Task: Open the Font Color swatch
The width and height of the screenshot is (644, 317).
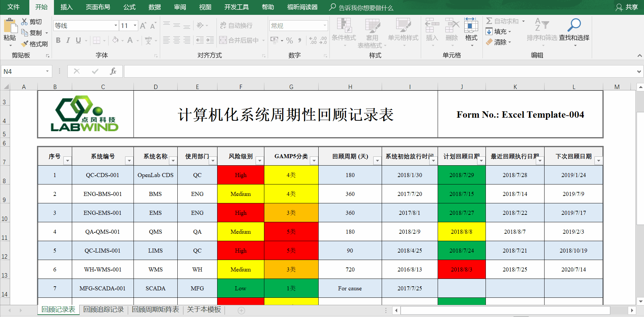Action: (130, 40)
